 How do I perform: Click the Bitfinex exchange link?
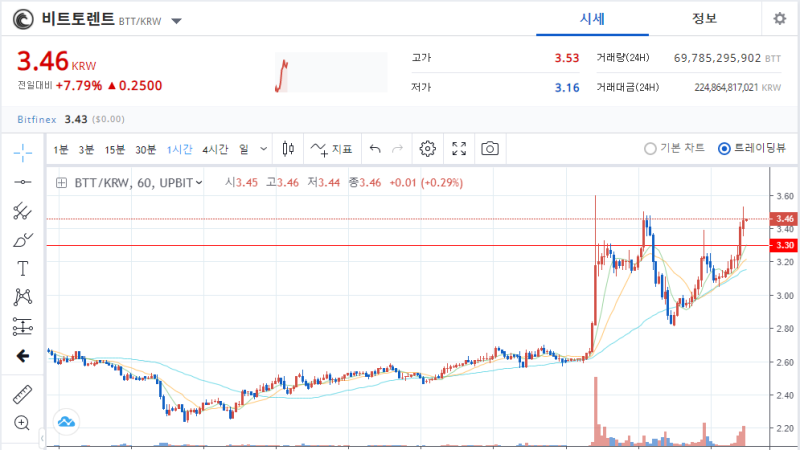pyautogui.click(x=37, y=119)
